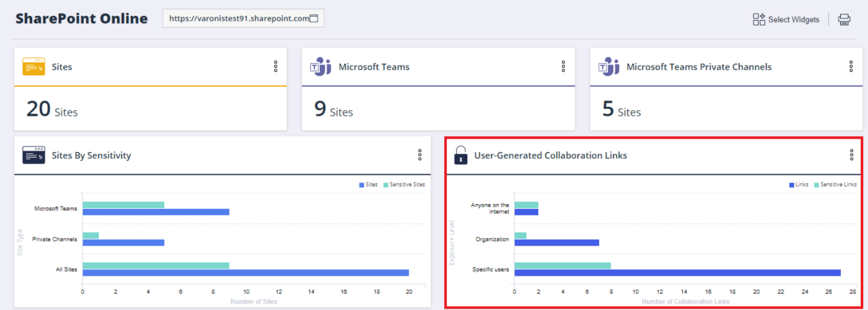Click All Sites blue bar
The width and height of the screenshot is (868, 310).
[x=246, y=272]
